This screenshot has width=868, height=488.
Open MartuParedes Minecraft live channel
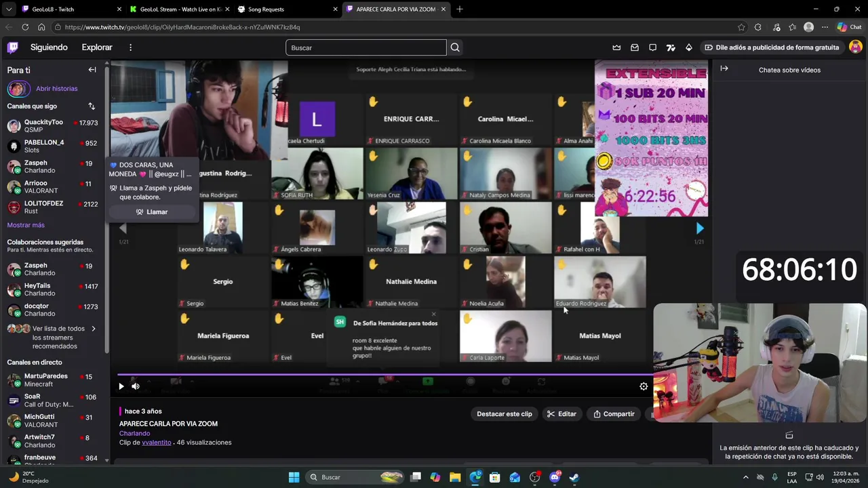(53, 380)
